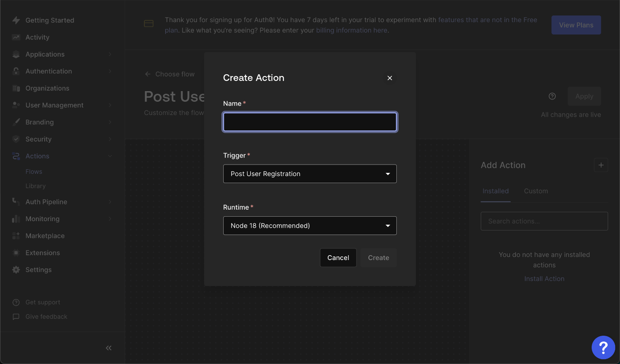This screenshot has height=364, width=620.
Task: Click the Applications layers icon
Action: coord(16,54)
